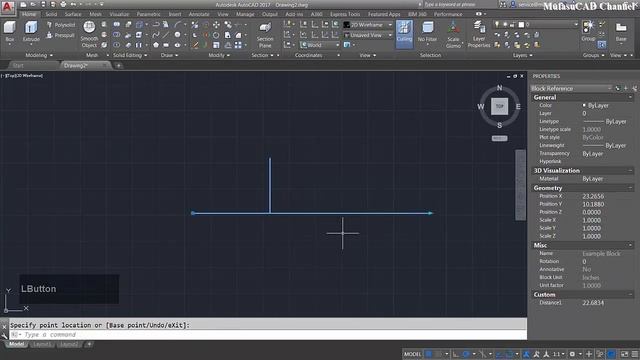Open the No Filter selection tool
Viewport: 640px width, 360px height.
pyautogui.click(x=427, y=32)
